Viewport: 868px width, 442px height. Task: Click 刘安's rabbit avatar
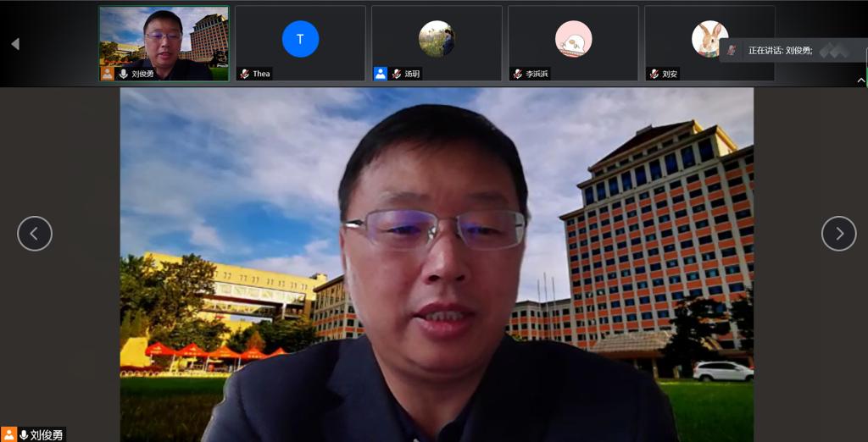709,39
